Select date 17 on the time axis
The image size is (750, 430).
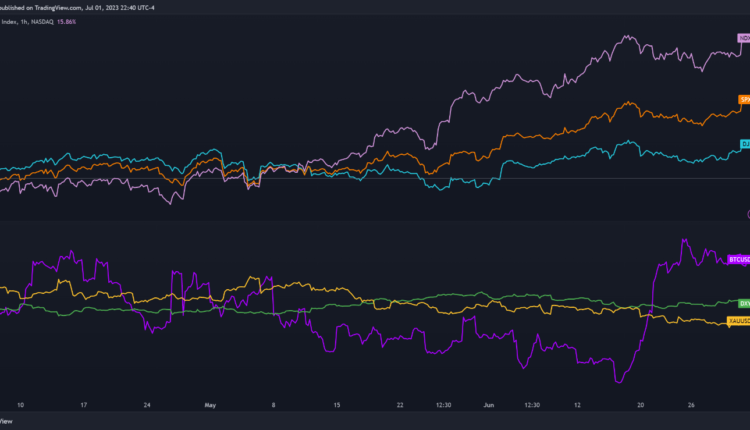click(x=85, y=406)
